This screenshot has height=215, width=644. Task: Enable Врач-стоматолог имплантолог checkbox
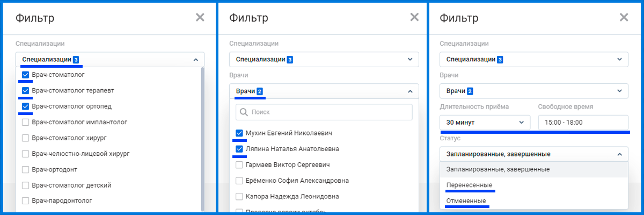click(x=25, y=122)
